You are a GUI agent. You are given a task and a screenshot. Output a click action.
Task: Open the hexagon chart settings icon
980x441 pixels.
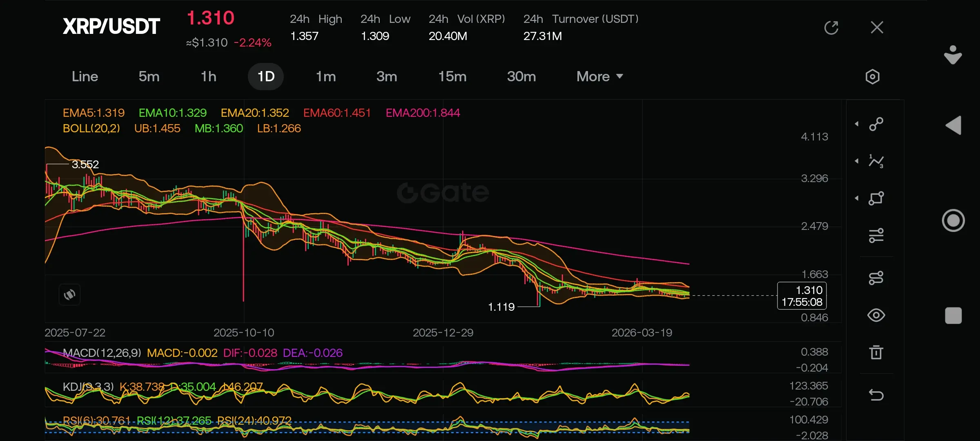[872, 77]
